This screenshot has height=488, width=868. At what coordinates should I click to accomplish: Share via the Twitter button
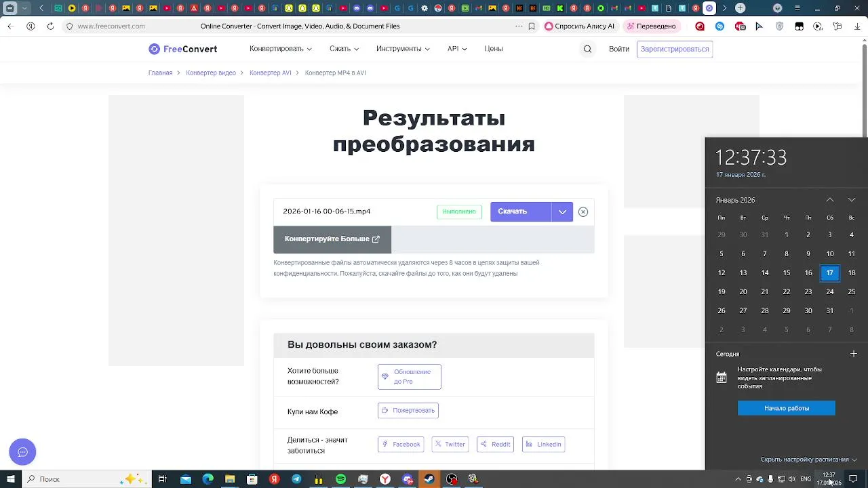tap(450, 445)
